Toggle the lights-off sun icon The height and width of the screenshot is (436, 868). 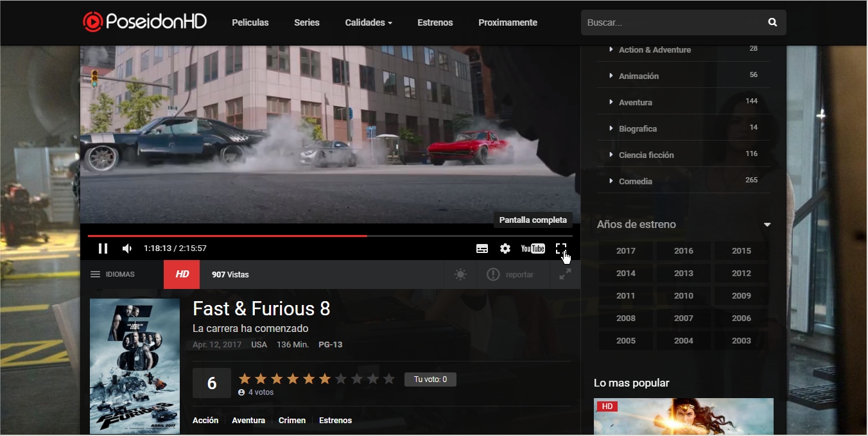[460, 275]
